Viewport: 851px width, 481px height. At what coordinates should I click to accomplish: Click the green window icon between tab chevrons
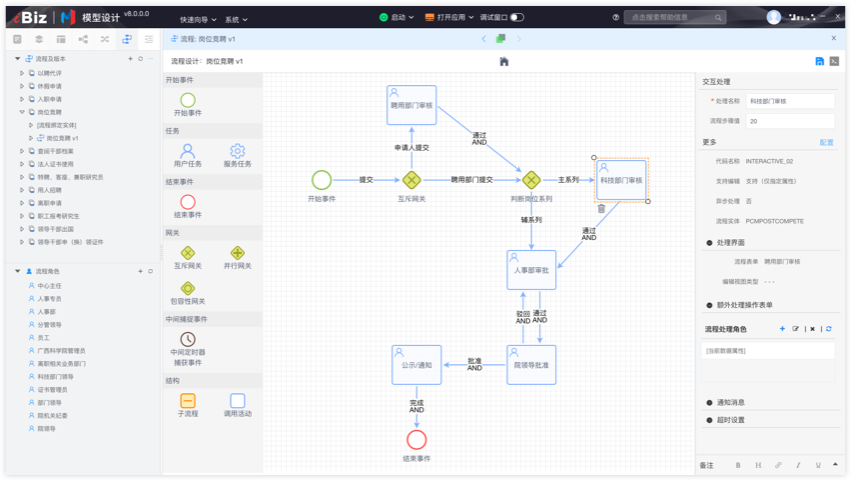(501, 39)
